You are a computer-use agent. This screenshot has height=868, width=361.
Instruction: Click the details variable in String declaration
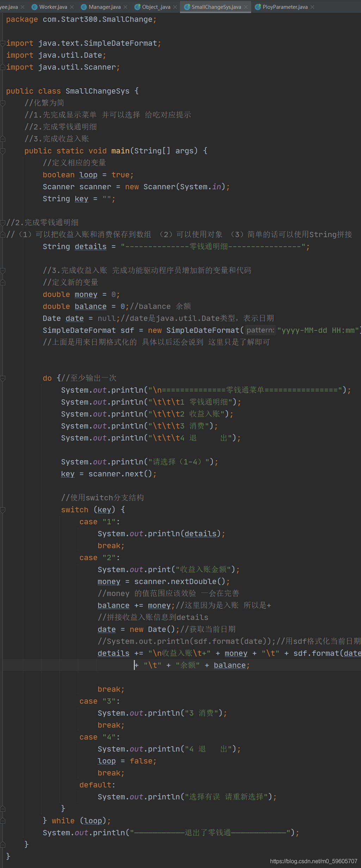click(x=91, y=247)
